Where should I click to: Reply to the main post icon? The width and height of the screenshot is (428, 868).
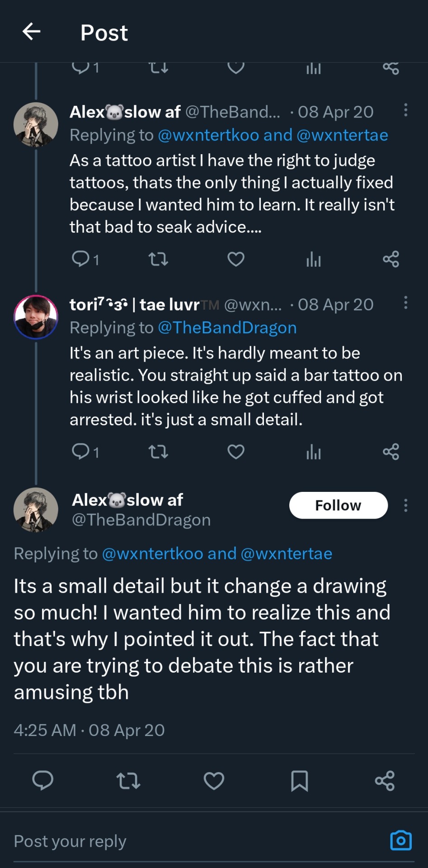coord(43,781)
